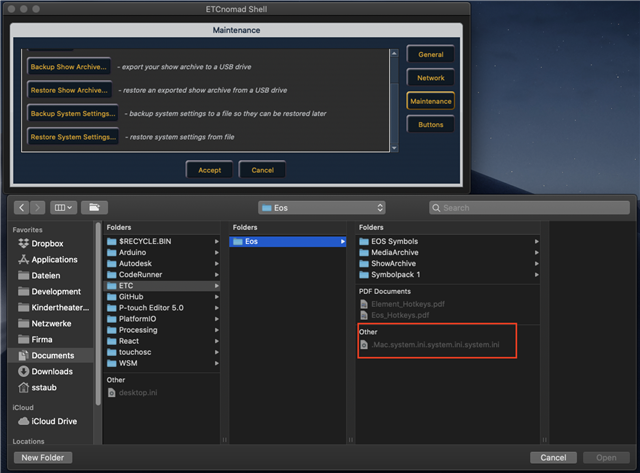This screenshot has width=640, height=473.
Task: Click the desktop.ini file
Action: (x=133, y=393)
